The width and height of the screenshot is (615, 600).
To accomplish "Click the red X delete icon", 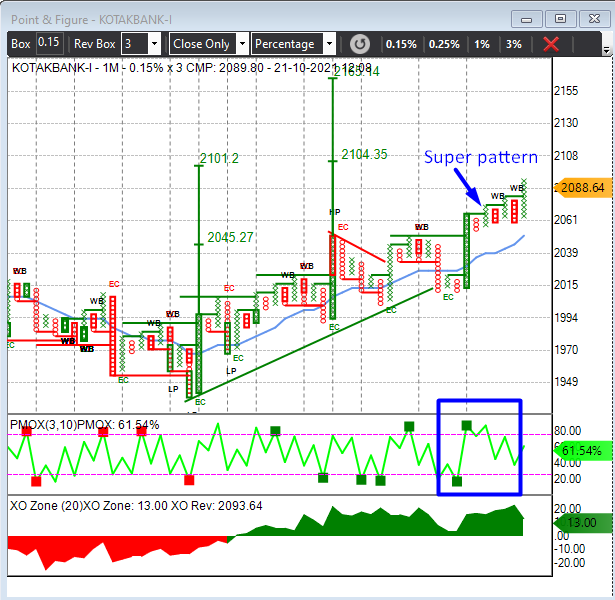I will coord(551,44).
